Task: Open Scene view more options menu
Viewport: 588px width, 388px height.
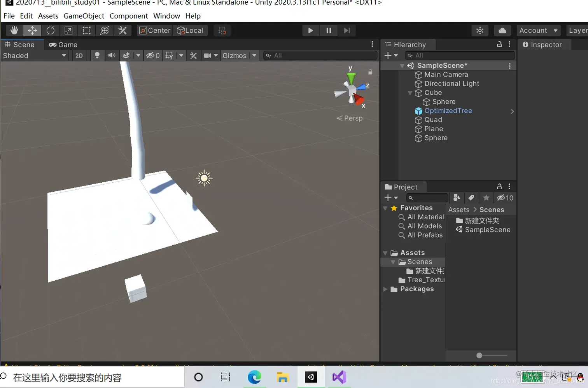Action: point(372,44)
